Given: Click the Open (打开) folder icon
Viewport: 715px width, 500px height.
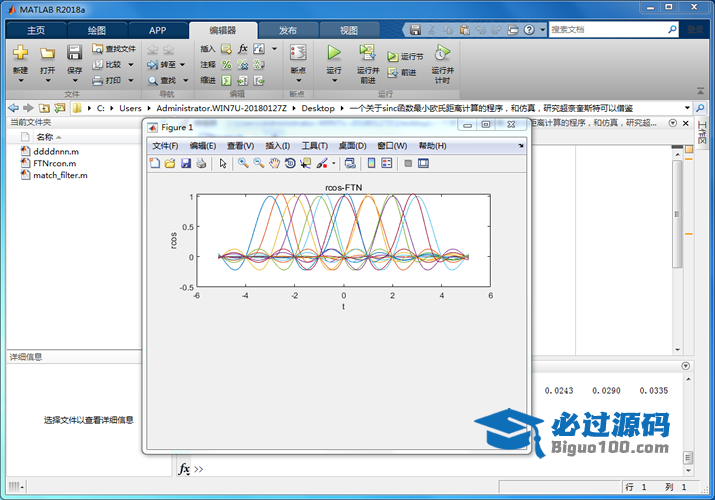Looking at the screenshot, I should pos(47,53).
